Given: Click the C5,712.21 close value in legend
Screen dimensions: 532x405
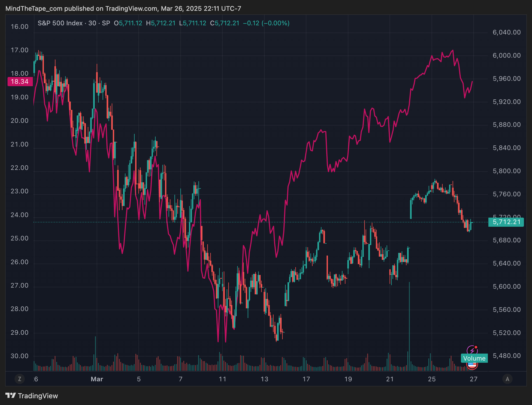Looking at the screenshot, I should click(225, 23).
